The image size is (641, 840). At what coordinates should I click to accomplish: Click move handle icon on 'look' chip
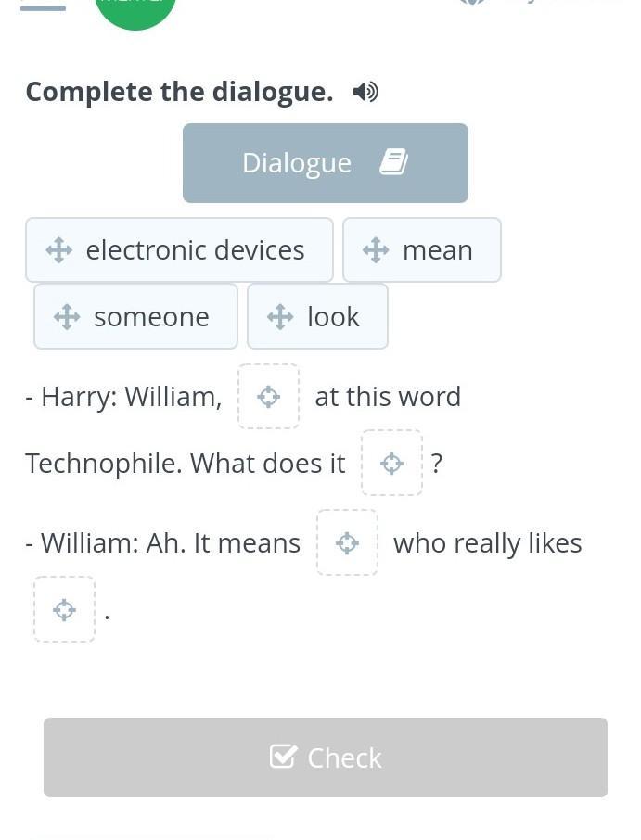point(280,317)
